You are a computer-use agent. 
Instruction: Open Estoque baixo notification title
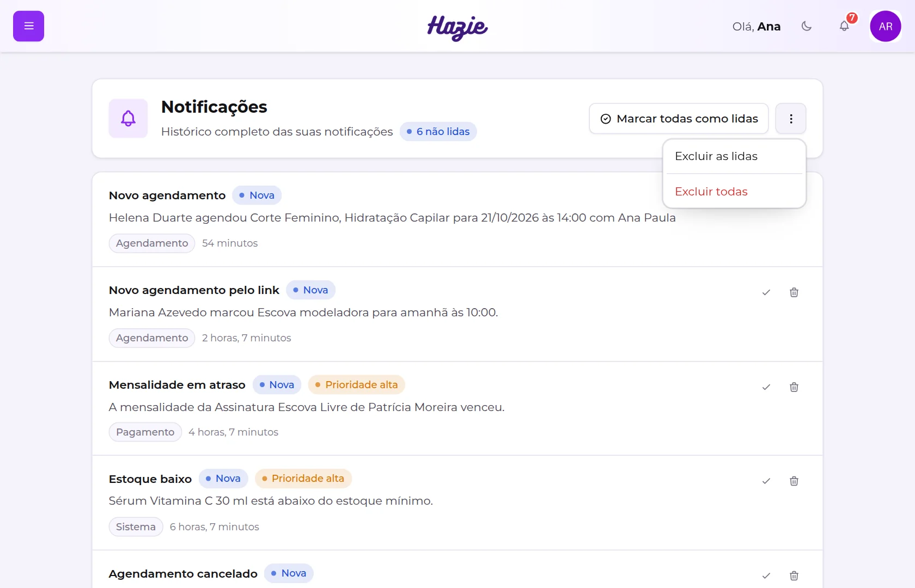pos(150,479)
